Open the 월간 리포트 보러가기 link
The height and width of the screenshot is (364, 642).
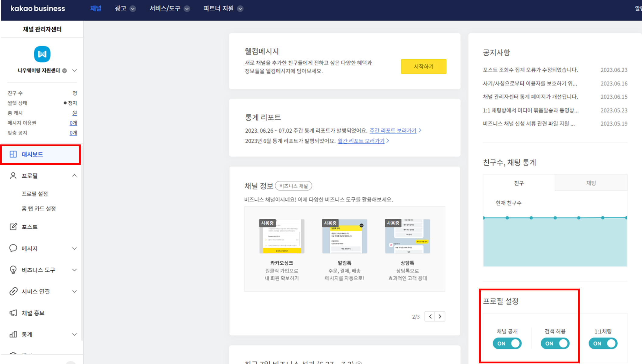pos(361,141)
